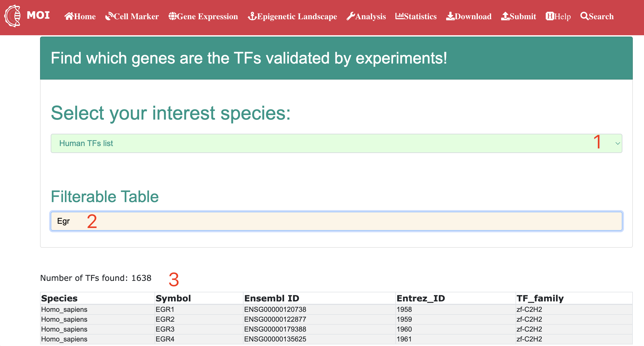Image resolution: width=644 pixels, height=346 pixels.
Task: Click the Analysis wrench icon
Action: (351, 16)
